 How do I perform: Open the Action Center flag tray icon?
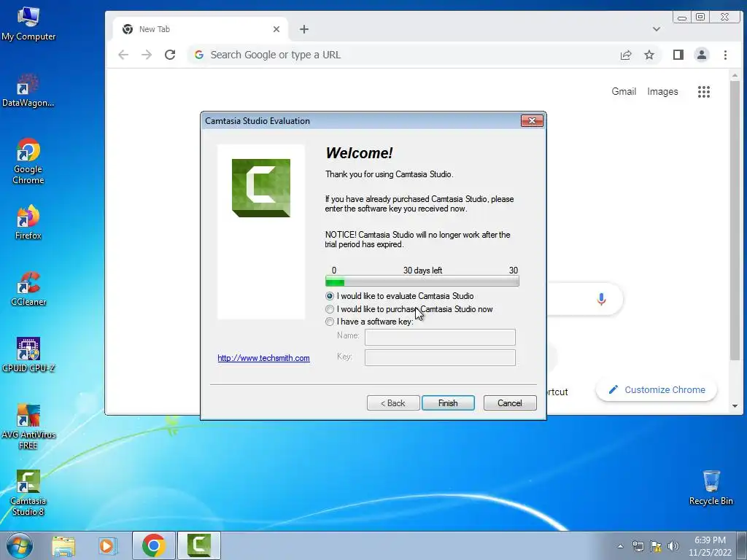coord(656,546)
